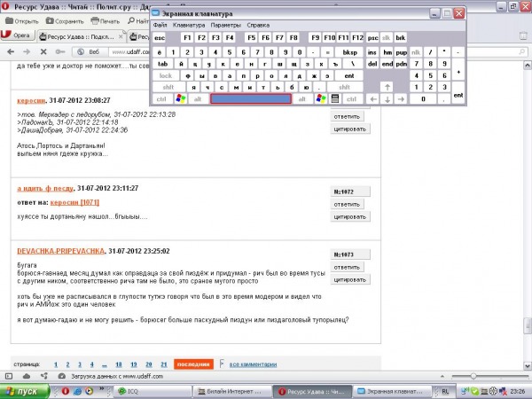Click the context menu key on the keyboard
Image resolution: width=532 pixels, height=399 pixels.
(x=335, y=99)
